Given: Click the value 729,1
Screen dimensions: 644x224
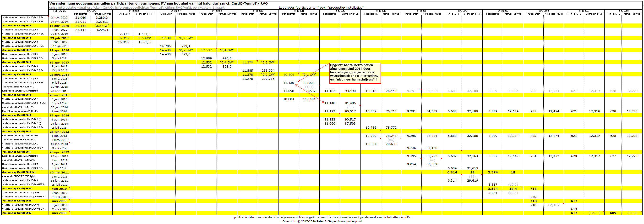Looking at the screenshot, I should 186,46.
